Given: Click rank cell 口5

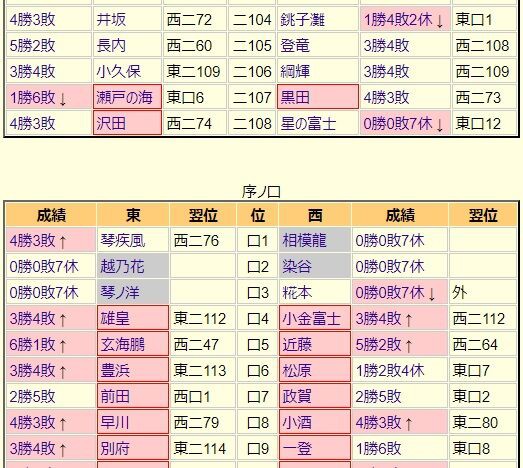Looking at the screenshot, I should coord(258,345).
